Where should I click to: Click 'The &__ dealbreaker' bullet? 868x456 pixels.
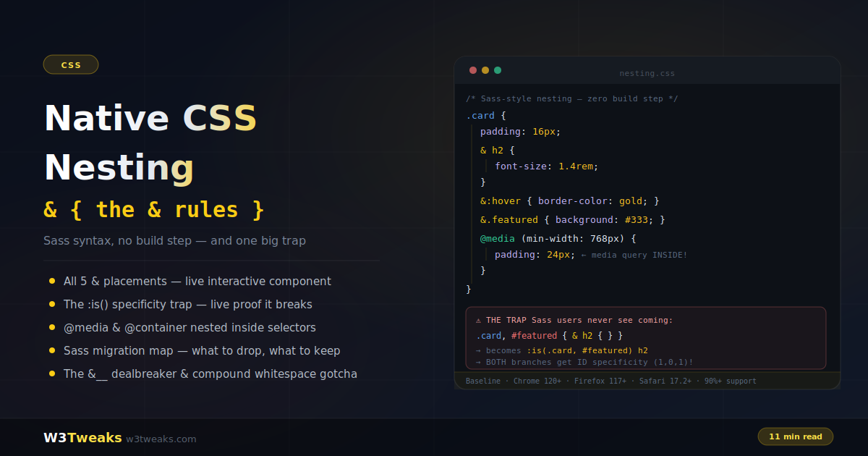(x=210, y=374)
